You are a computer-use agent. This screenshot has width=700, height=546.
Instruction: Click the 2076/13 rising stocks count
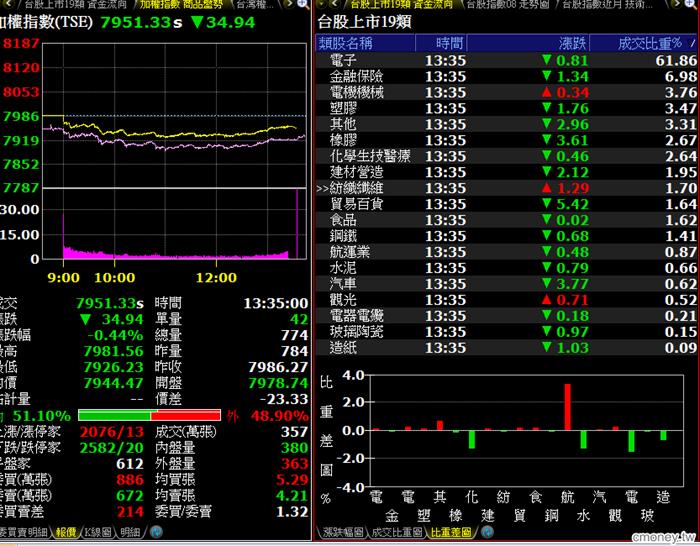click(x=112, y=432)
